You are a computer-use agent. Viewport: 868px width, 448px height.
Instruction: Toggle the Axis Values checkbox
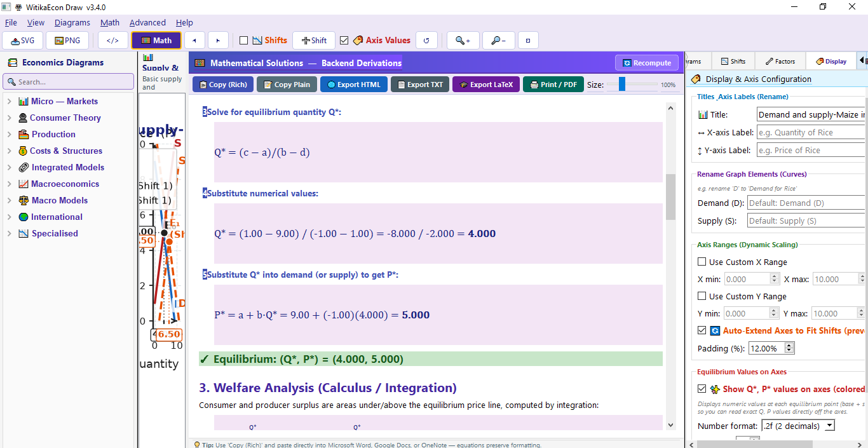(344, 40)
